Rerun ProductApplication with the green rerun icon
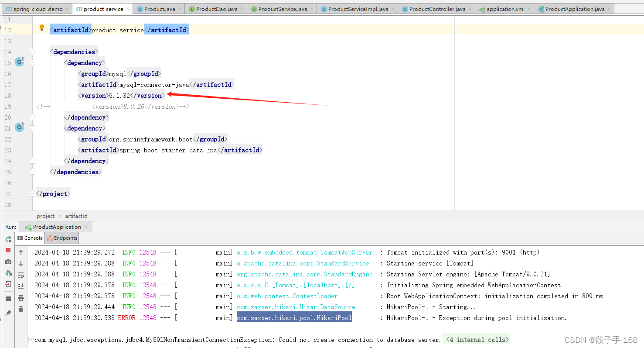This screenshot has height=348, width=644. (8, 239)
